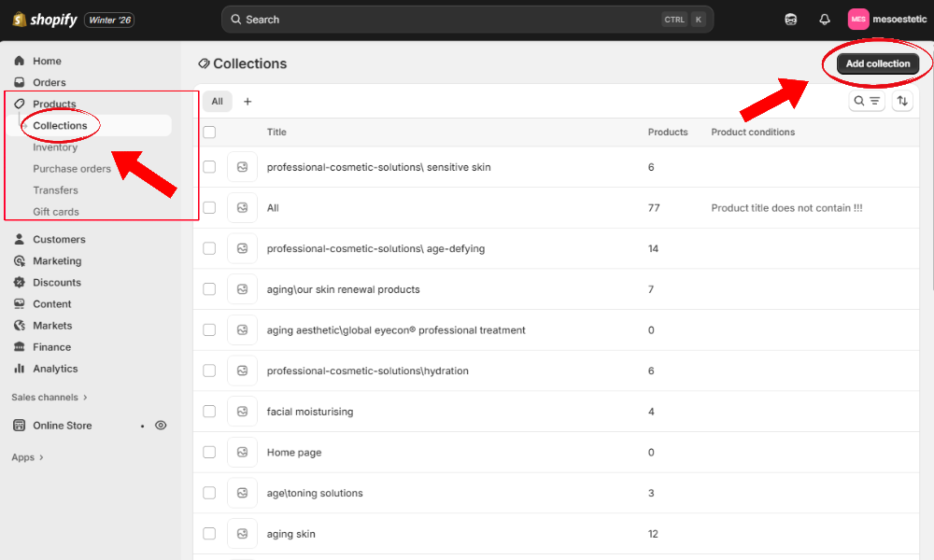Click the Analytics sidebar icon
The height and width of the screenshot is (560, 934).
point(20,369)
